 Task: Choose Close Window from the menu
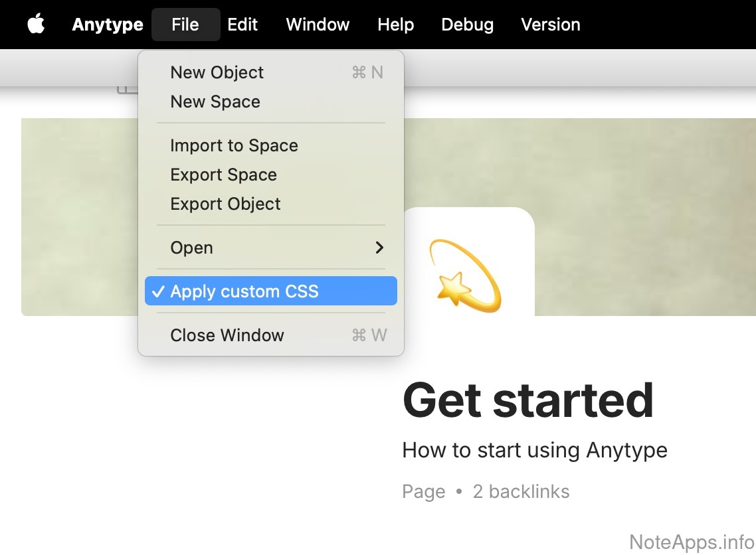point(227,335)
